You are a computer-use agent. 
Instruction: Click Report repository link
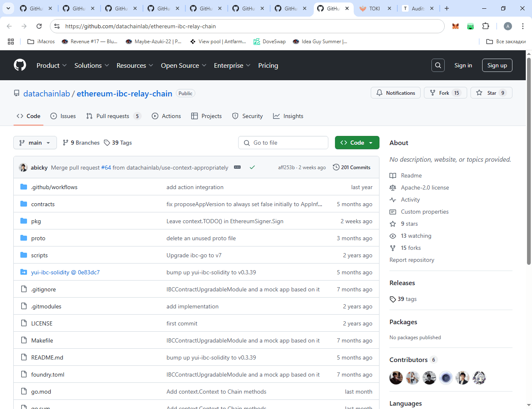tap(412, 260)
